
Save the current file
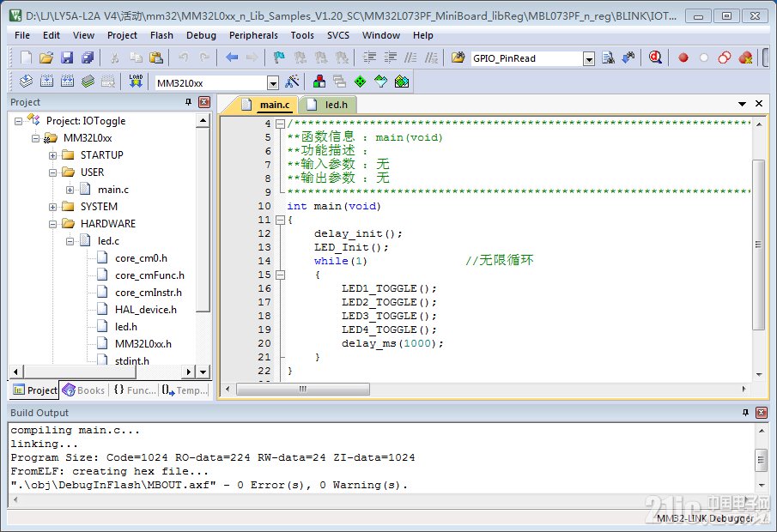click(x=67, y=58)
